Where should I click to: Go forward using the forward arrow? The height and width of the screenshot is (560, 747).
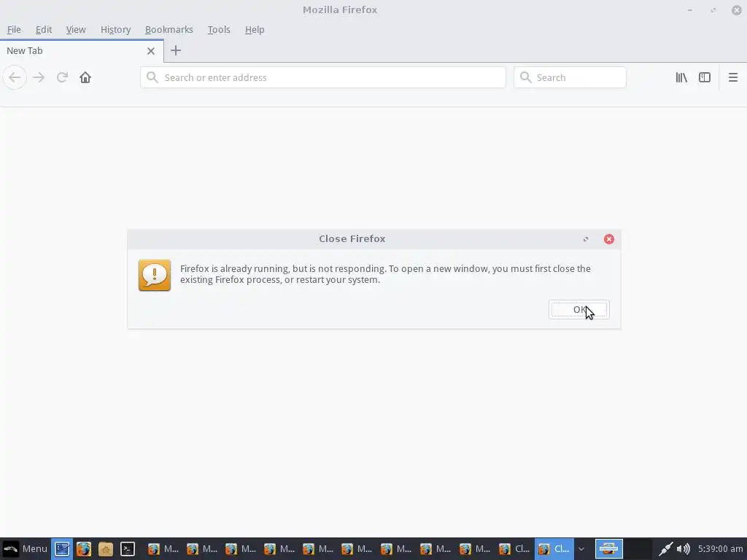39,77
